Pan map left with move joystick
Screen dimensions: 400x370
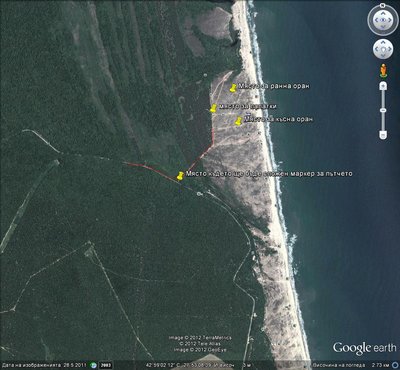point(376,49)
